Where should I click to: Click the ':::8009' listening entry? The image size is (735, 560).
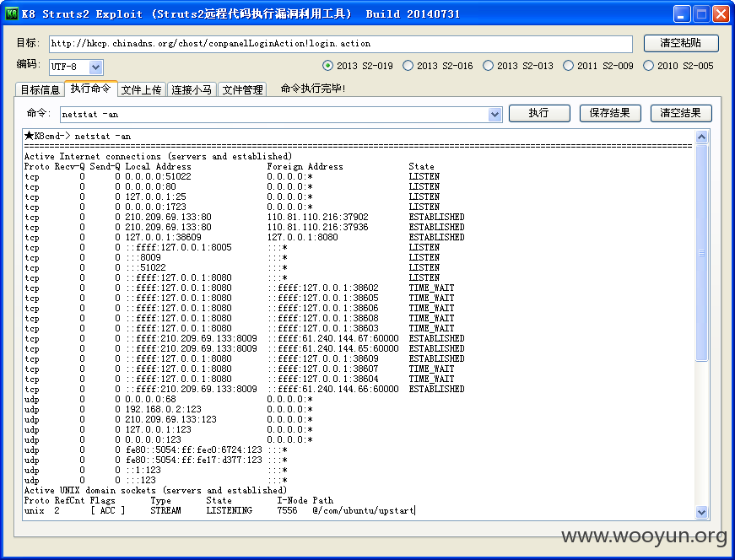tap(143, 258)
